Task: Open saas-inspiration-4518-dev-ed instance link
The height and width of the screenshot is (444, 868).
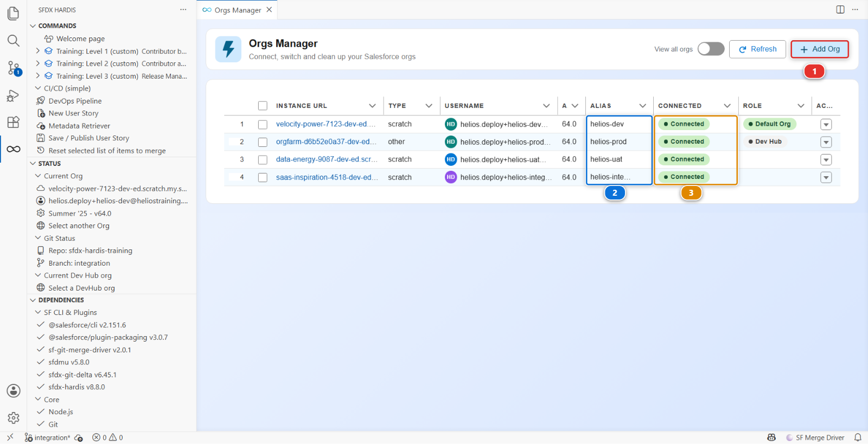Action: 327,177
